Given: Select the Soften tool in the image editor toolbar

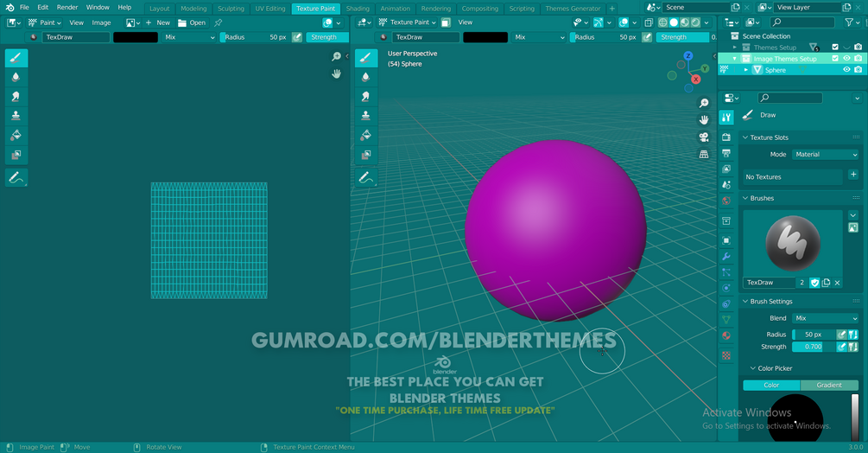Looking at the screenshot, I should 16,77.
